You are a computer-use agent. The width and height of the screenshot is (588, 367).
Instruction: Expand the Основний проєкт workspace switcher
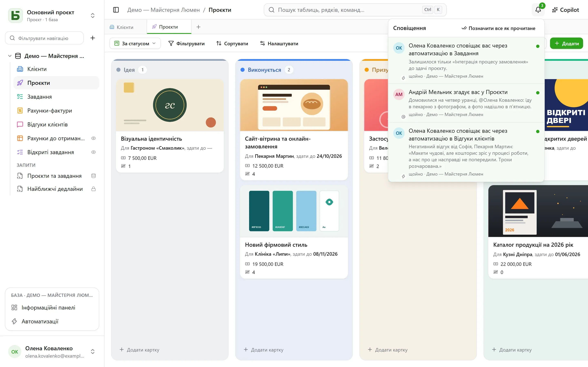[92, 15]
